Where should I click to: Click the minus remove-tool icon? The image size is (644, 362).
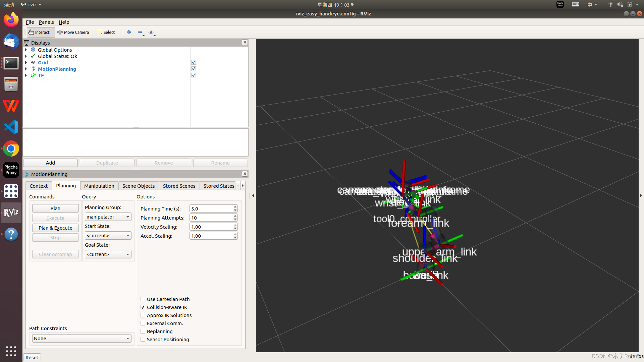click(140, 32)
